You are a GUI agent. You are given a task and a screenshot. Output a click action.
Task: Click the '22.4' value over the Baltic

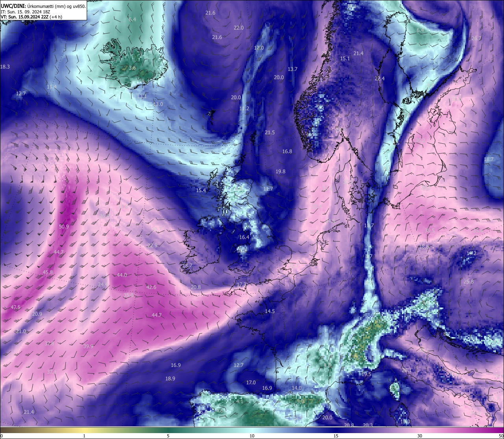click(380, 78)
